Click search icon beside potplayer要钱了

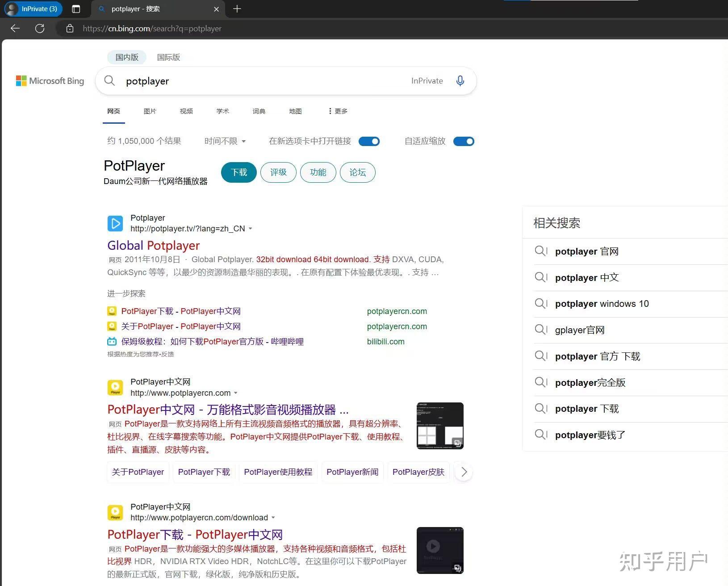541,435
